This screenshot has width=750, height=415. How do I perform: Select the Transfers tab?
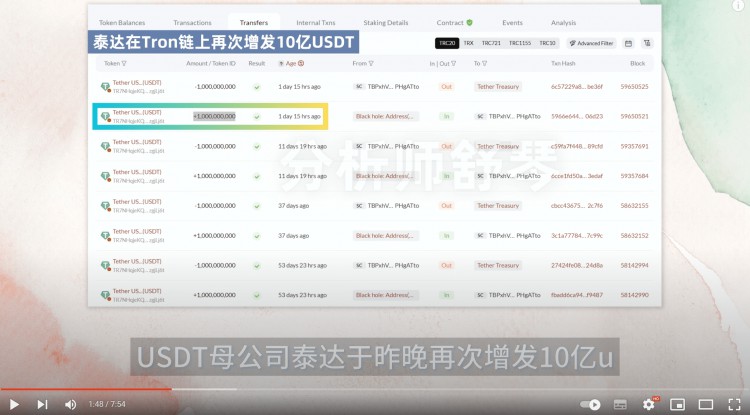(254, 22)
